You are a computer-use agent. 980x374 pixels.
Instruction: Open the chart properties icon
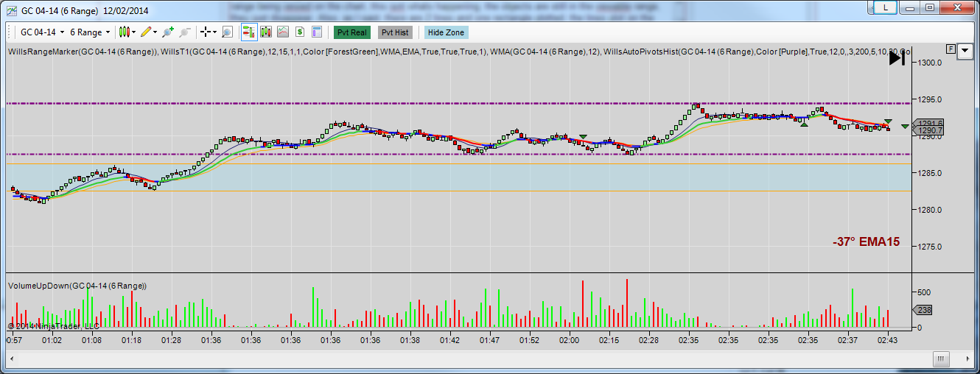click(317, 32)
